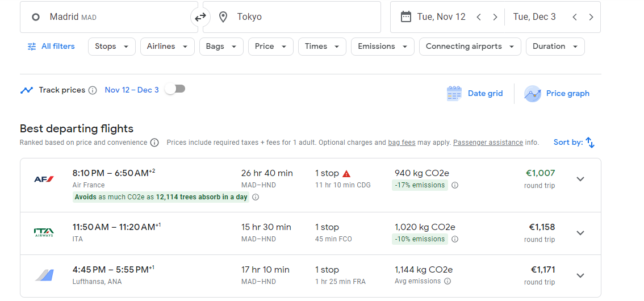
Task: Open the Passenger assistance link
Action: coord(488,143)
